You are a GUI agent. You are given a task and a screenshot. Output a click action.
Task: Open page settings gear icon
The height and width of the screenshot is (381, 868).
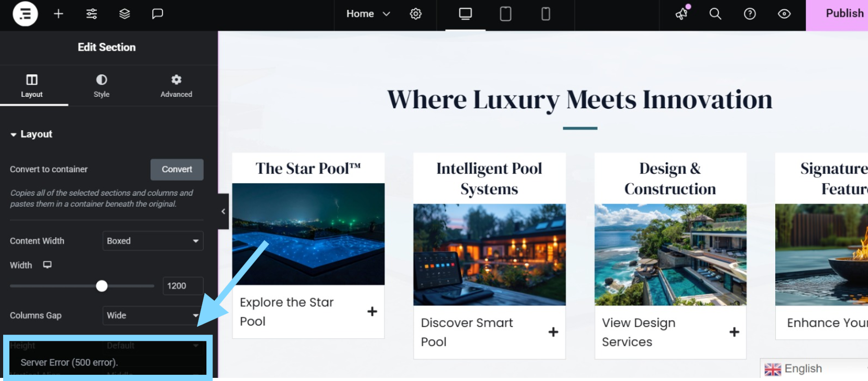pyautogui.click(x=416, y=14)
